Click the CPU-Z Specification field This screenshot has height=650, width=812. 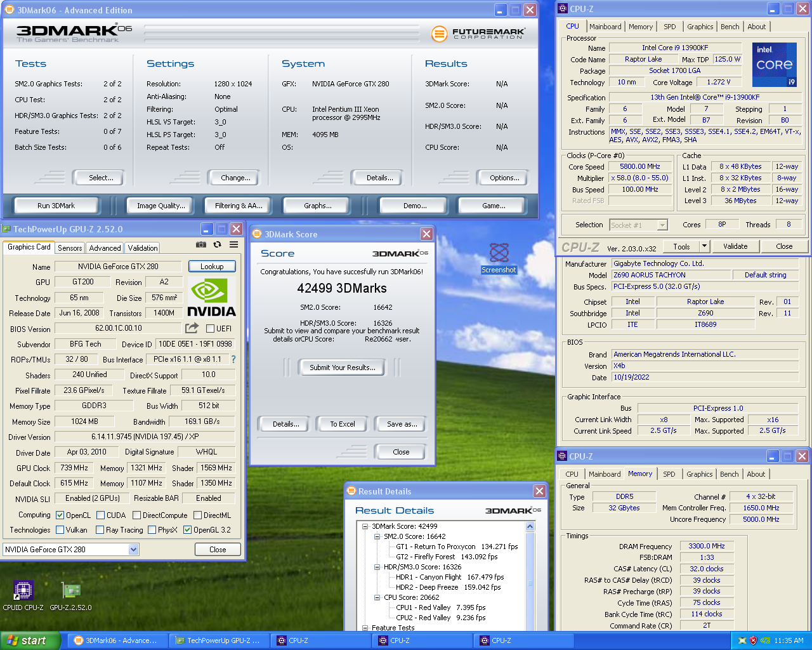coord(705,97)
